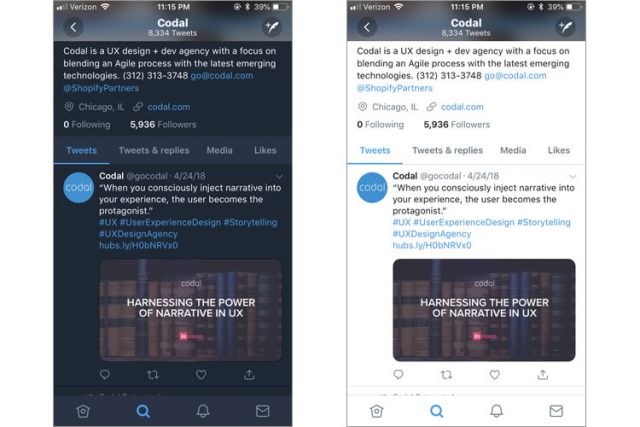Open notifications bell in light mode bottom bar
This screenshot has width=640, height=427.
(496, 411)
